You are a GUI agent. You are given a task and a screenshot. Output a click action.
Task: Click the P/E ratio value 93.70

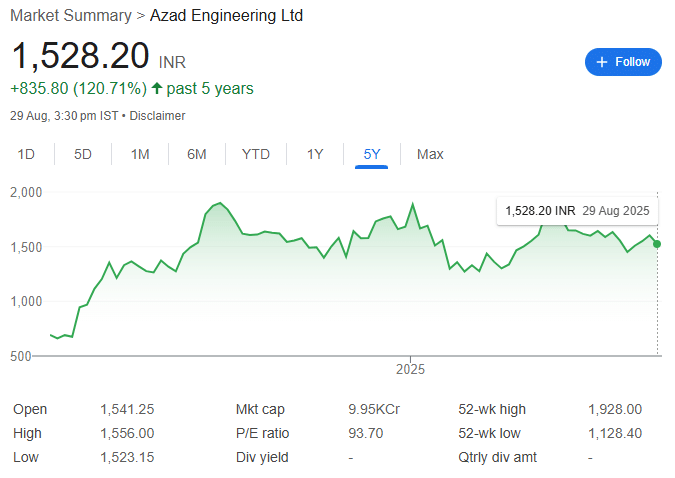(x=366, y=433)
